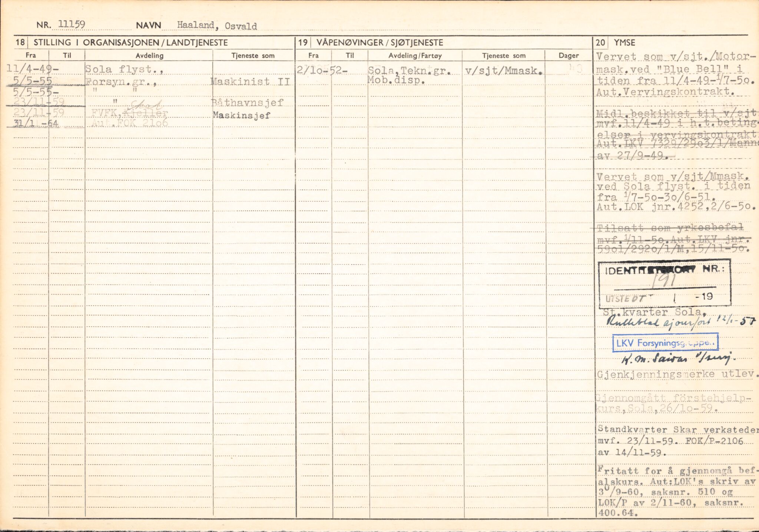Click the struck-out FVFK, Kjeller entry
The image size is (759, 532).
click(x=129, y=113)
